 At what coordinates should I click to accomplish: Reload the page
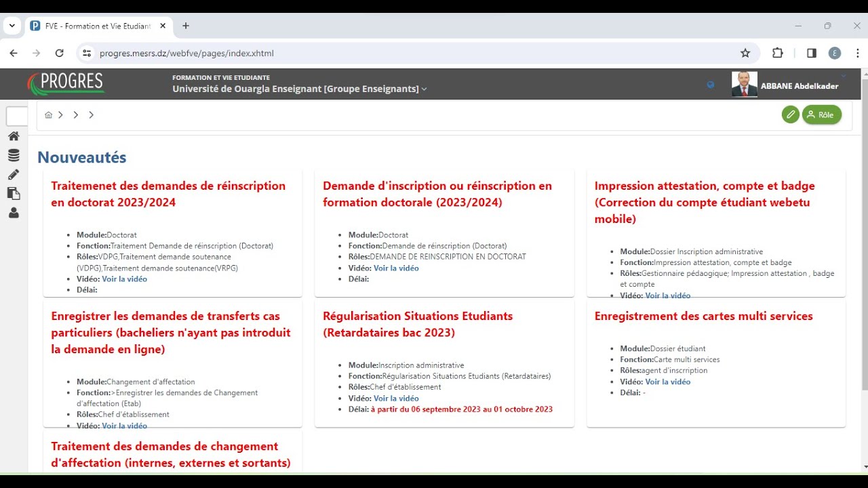coord(59,53)
